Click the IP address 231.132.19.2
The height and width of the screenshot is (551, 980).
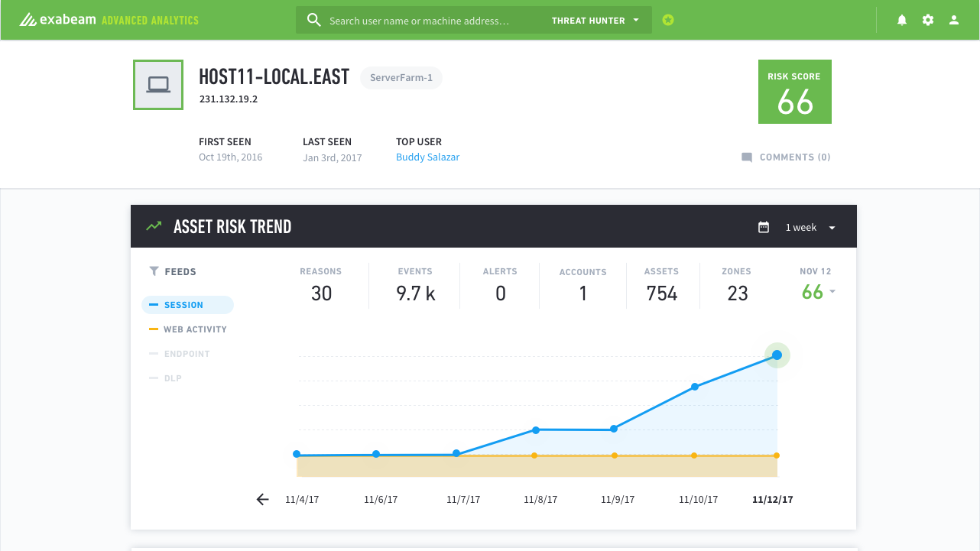[229, 99]
